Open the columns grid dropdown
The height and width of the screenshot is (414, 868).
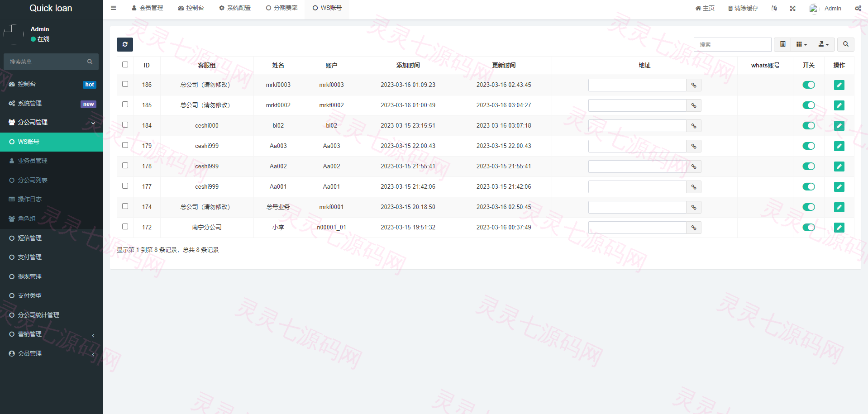(802, 44)
